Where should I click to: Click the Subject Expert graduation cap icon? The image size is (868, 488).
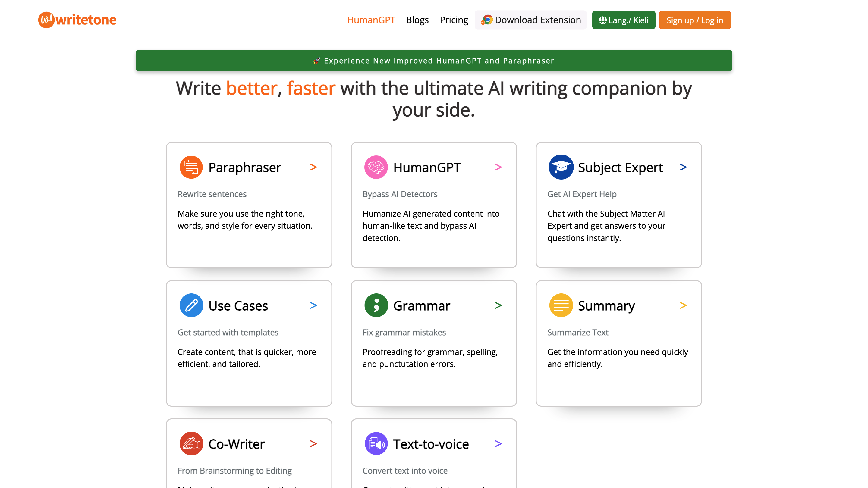point(561,167)
